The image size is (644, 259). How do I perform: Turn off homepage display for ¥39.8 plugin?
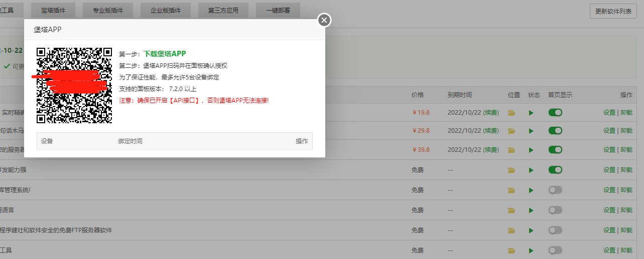coord(555,149)
